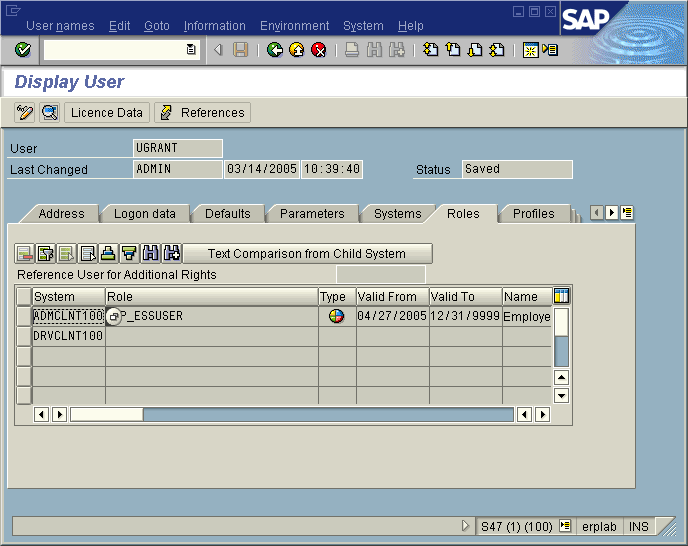Click the Licence Data button
The width and height of the screenshot is (688, 546).
(x=107, y=113)
